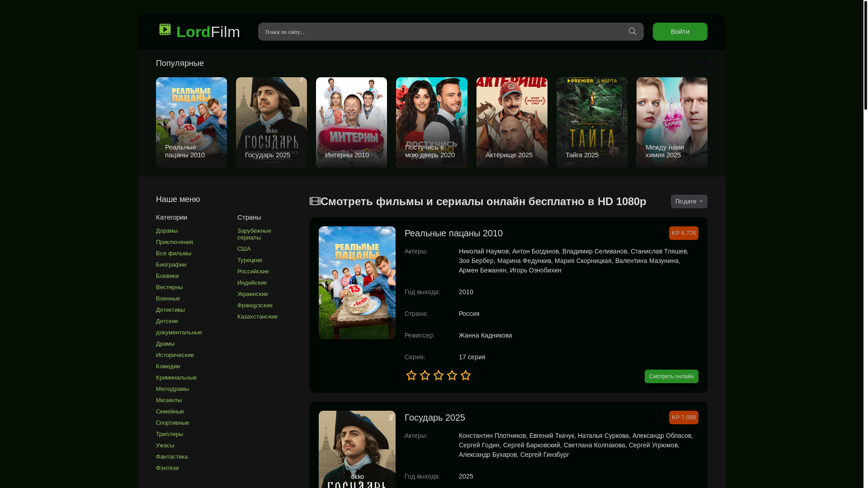
Task: Select the Драмы category link
Action: pyautogui.click(x=165, y=344)
